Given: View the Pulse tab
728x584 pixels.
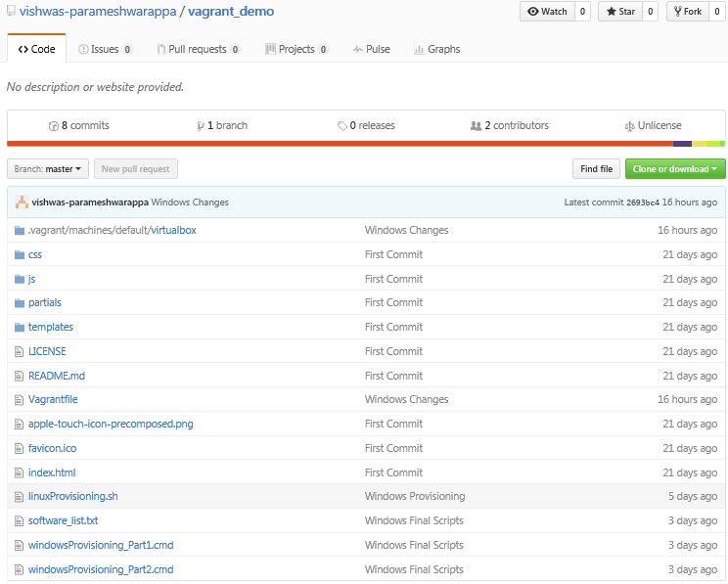Looking at the screenshot, I should coord(372,49).
